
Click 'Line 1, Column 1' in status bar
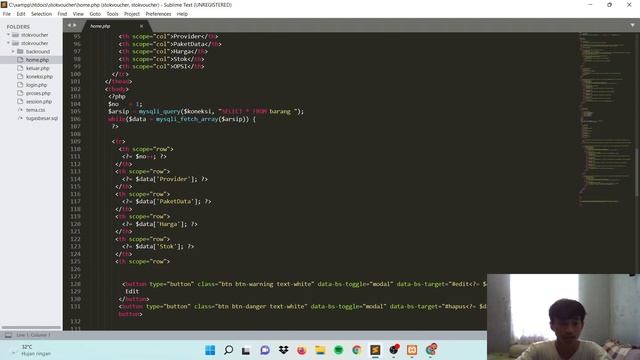click(33, 335)
